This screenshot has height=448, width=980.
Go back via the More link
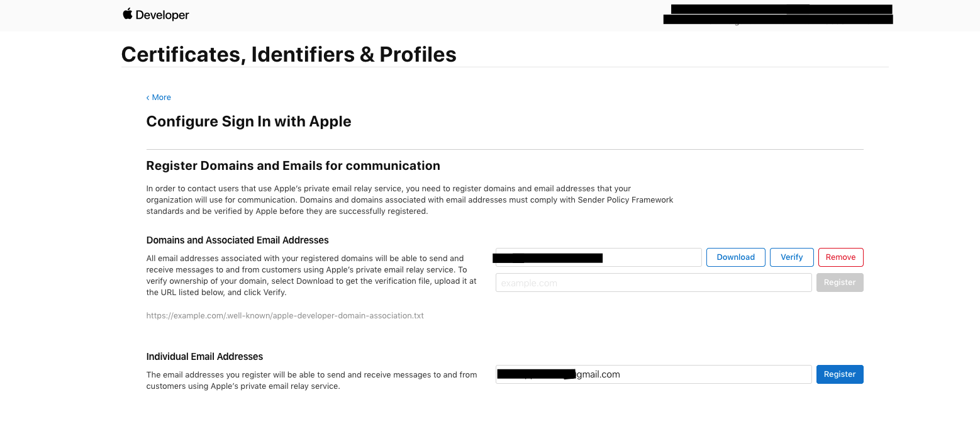159,98
